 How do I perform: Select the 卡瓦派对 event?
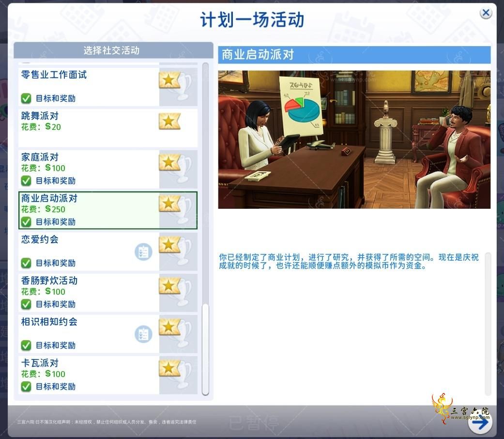click(x=107, y=375)
